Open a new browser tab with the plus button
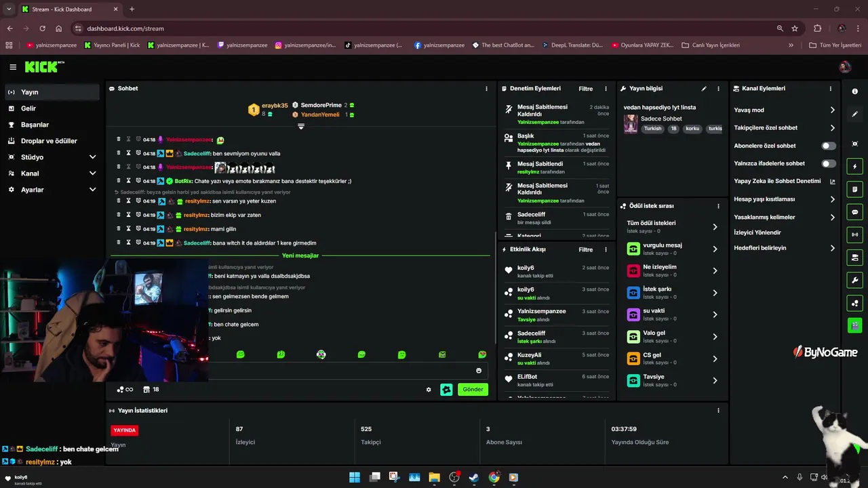The height and width of the screenshot is (488, 868). 132,9
